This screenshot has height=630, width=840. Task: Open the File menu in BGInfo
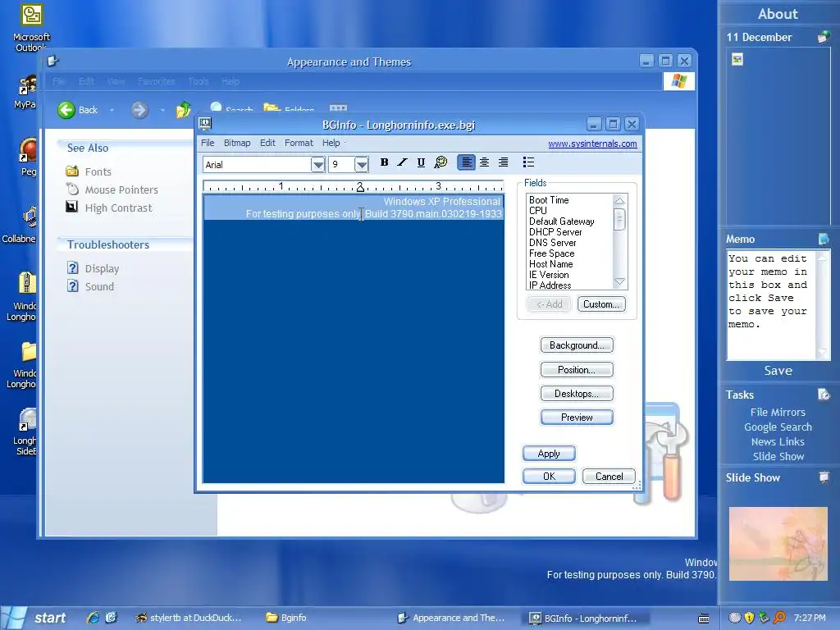tap(208, 143)
